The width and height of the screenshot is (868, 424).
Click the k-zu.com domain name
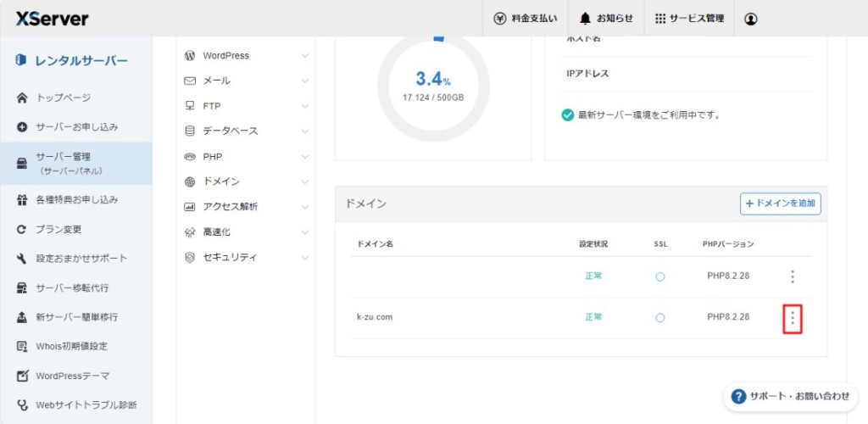[x=375, y=317]
